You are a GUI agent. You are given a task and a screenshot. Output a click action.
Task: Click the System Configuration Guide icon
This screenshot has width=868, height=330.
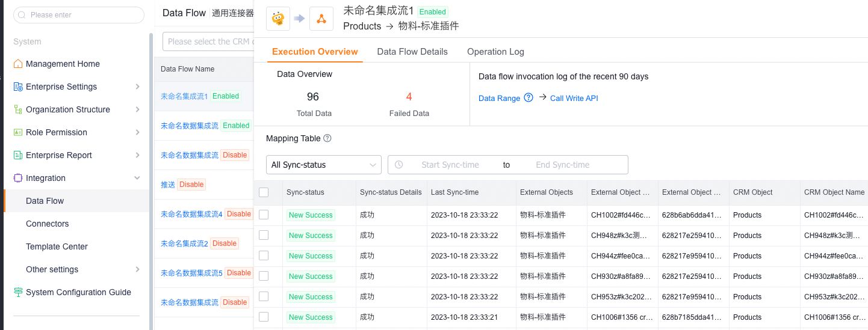tap(18, 292)
